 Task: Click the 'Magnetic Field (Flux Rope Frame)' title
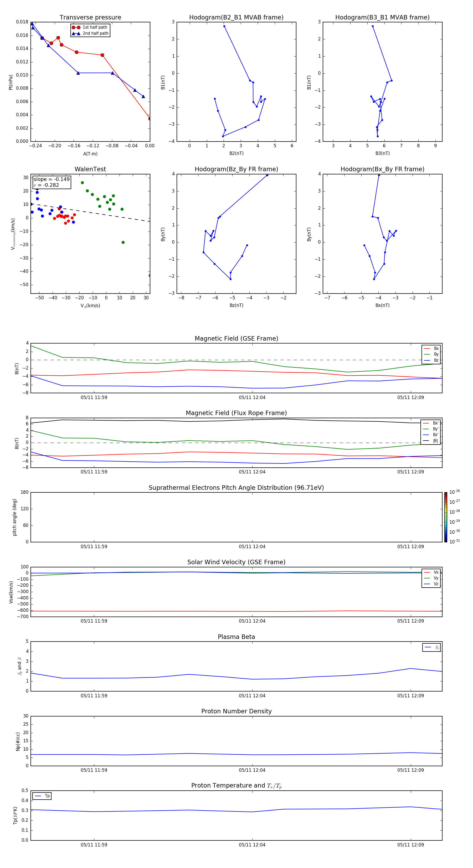click(x=236, y=413)
